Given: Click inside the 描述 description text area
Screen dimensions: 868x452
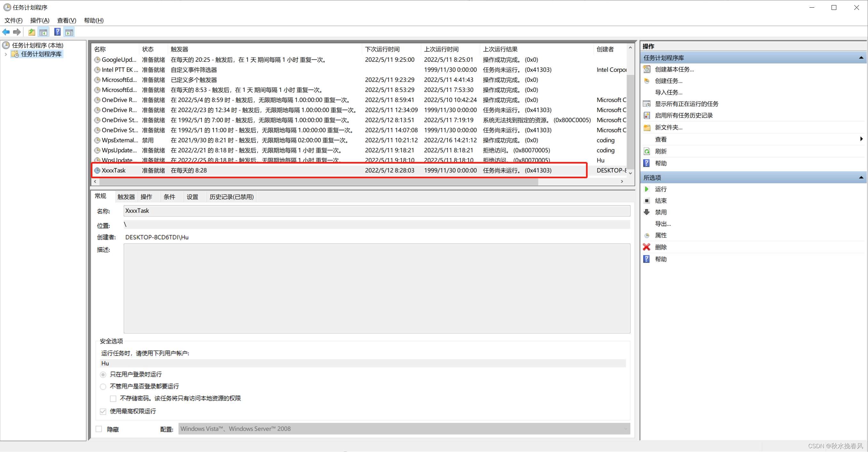Looking at the screenshot, I should tap(377, 288).
